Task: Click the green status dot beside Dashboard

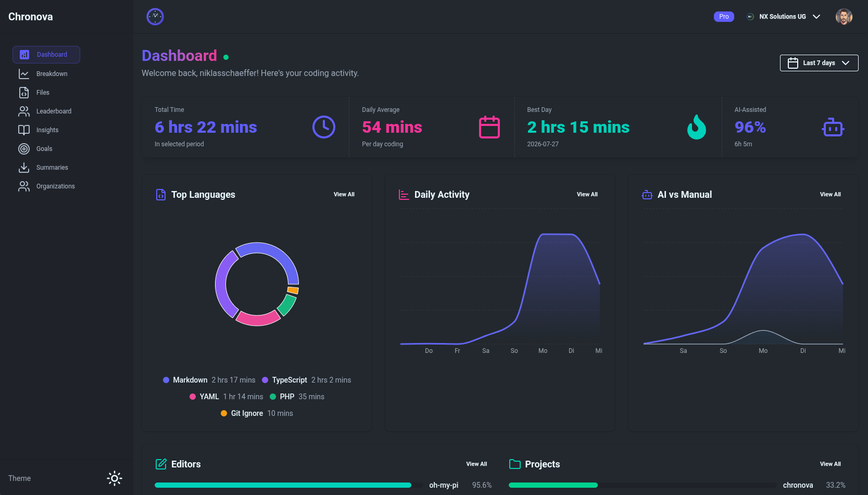Action: 226,57
